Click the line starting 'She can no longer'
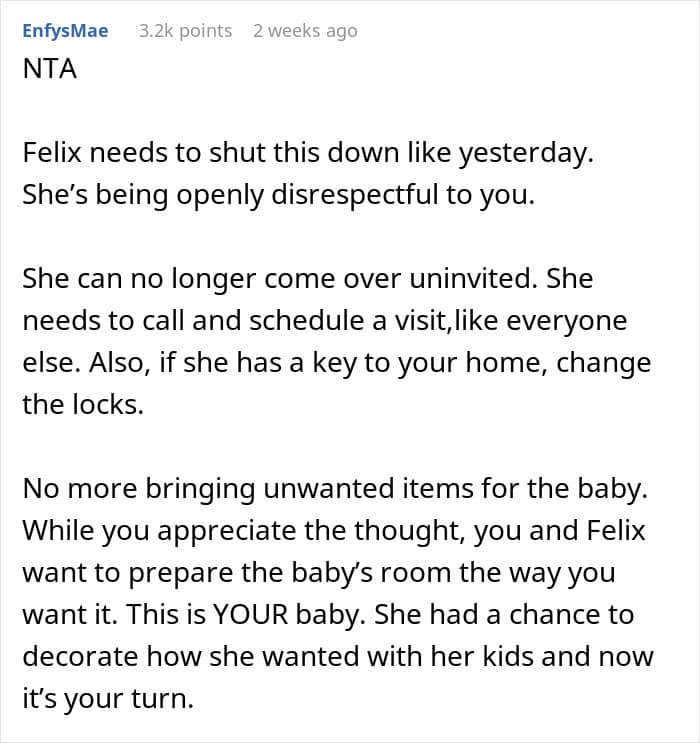700x743 pixels. pos(308,279)
